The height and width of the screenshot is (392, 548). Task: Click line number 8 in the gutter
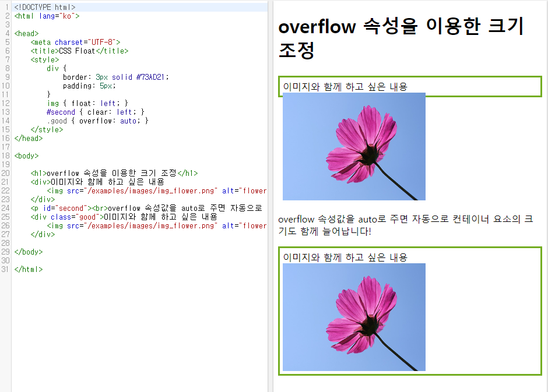coord(8,68)
